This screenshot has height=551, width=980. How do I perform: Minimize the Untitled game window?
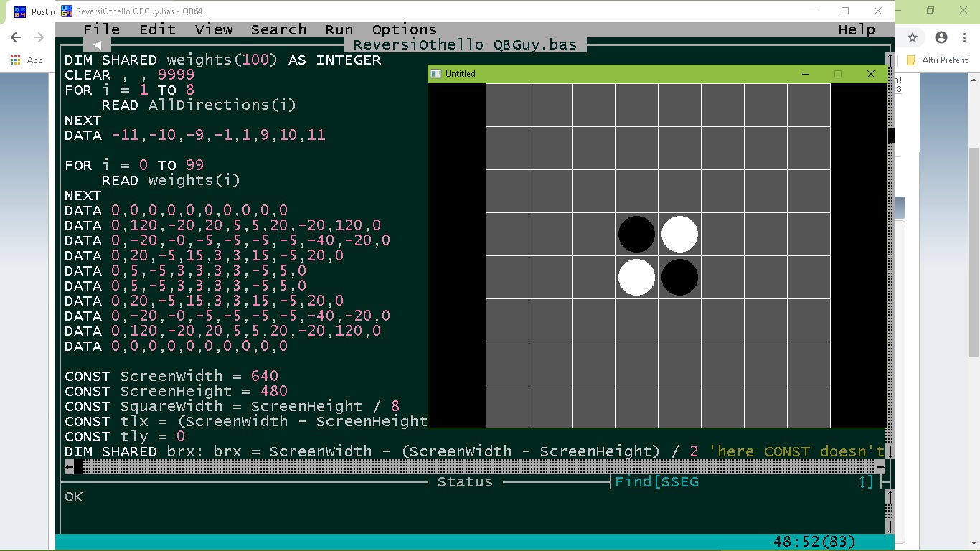(805, 74)
